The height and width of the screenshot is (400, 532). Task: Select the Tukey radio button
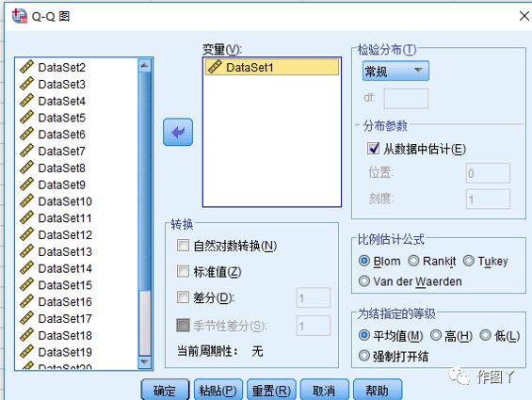[x=469, y=261]
